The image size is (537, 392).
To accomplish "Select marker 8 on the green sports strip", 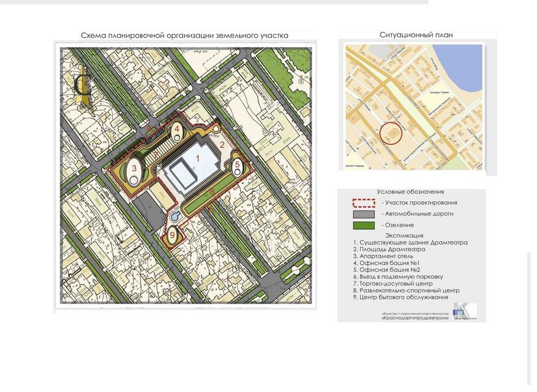I will pos(212,191).
